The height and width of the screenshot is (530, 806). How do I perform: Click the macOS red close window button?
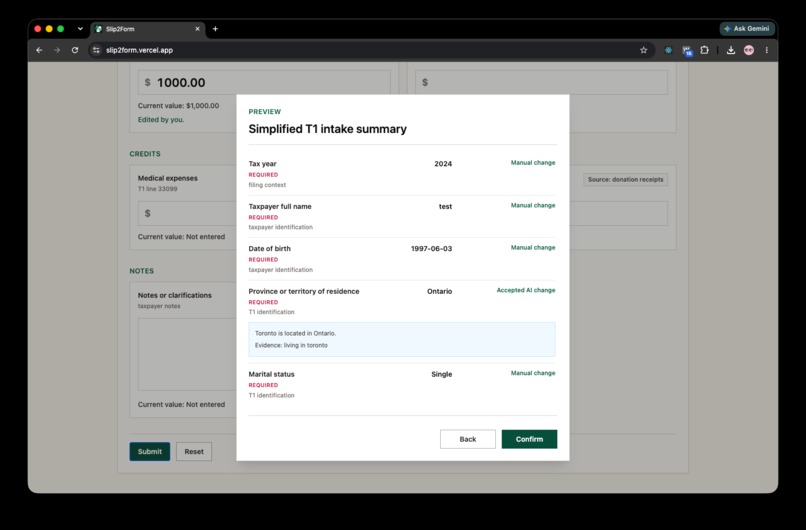(38, 29)
